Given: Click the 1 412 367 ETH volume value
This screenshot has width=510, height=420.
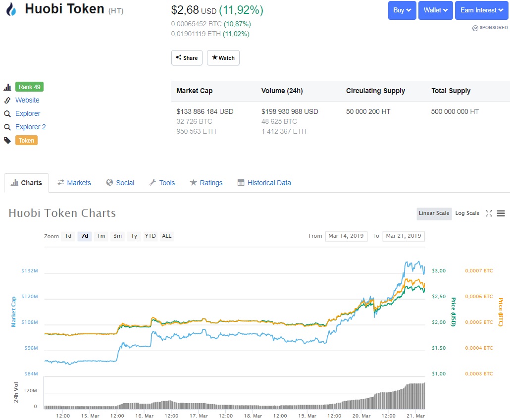Looking at the screenshot, I should coord(284,131).
